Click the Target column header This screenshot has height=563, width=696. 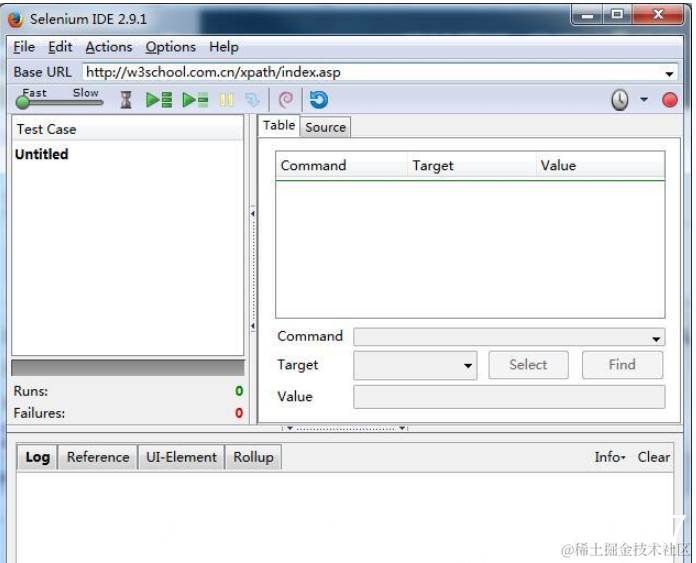[x=471, y=166]
